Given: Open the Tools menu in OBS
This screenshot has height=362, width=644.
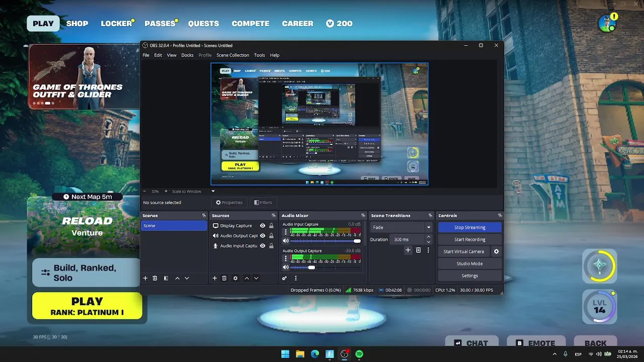Looking at the screenshot, I should click(260, 55).
